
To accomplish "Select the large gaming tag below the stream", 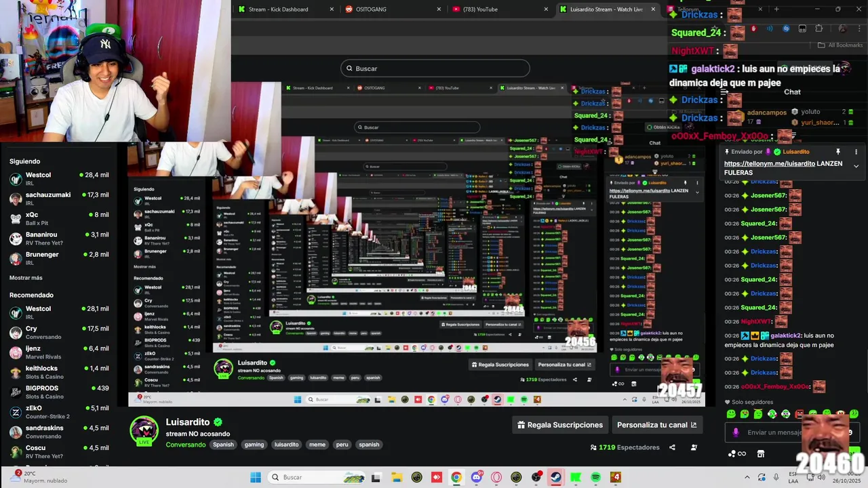I will tap(254, 445).
